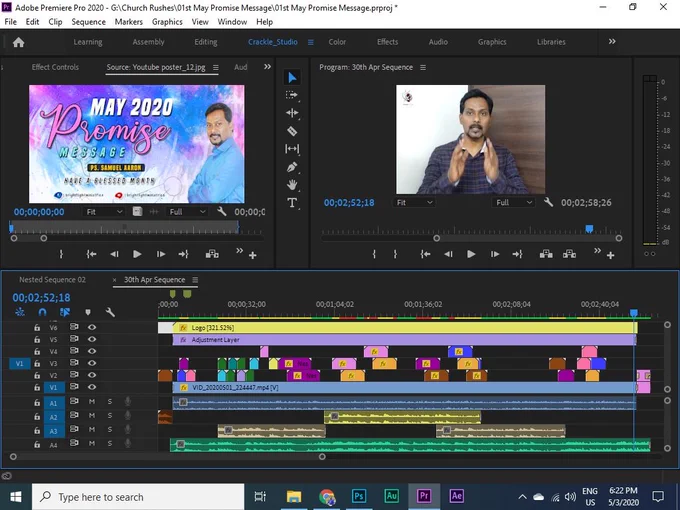Select the Hand tool
This screenshot has width=680, height=510.
click(292, 185)
